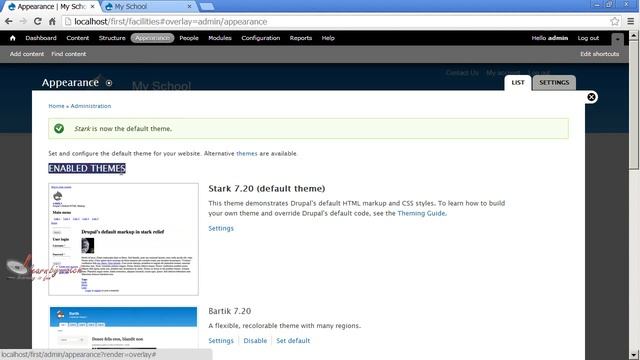Image resolution: width=640 pixels, height=360 pixels.
Task: Click the page scrollbar up arrow
Action: click(634, 36)
